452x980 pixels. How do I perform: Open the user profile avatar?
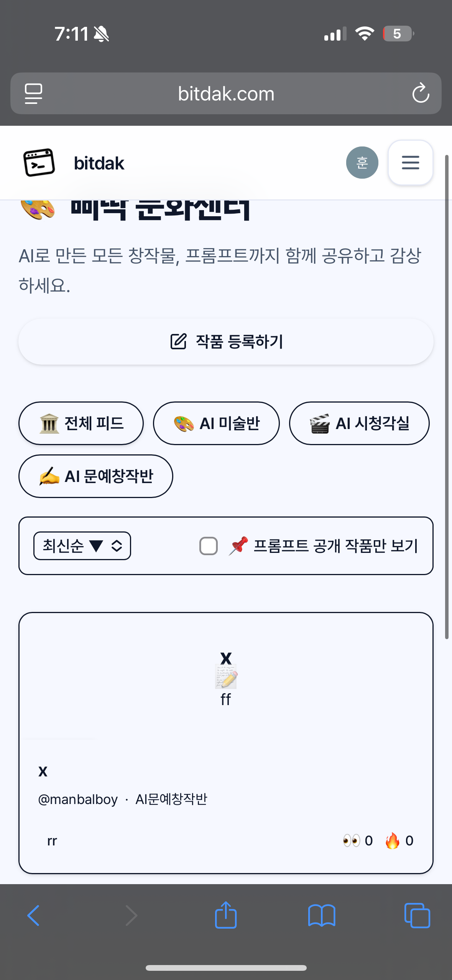pos(362,163)
